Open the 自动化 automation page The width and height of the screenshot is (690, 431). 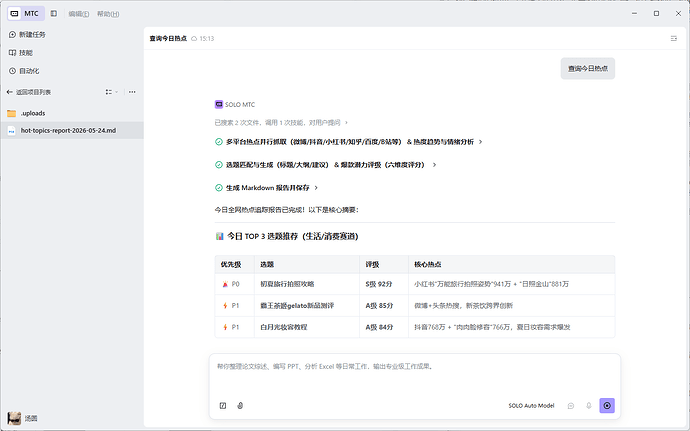coord(24,71)
